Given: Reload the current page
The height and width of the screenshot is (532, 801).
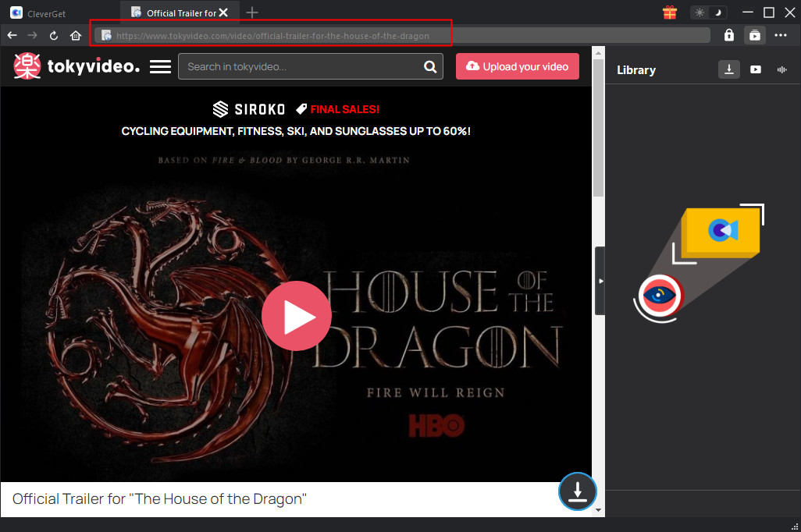Looking at the screenshot, I should [54, 35].
